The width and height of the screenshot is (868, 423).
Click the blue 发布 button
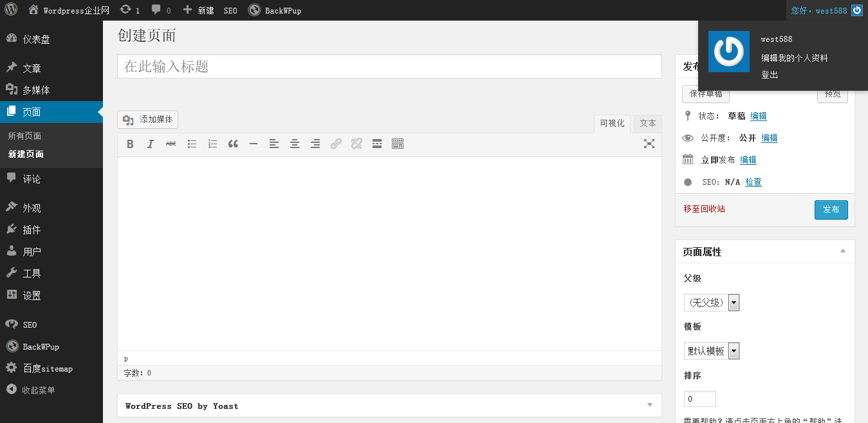[831, 210]
